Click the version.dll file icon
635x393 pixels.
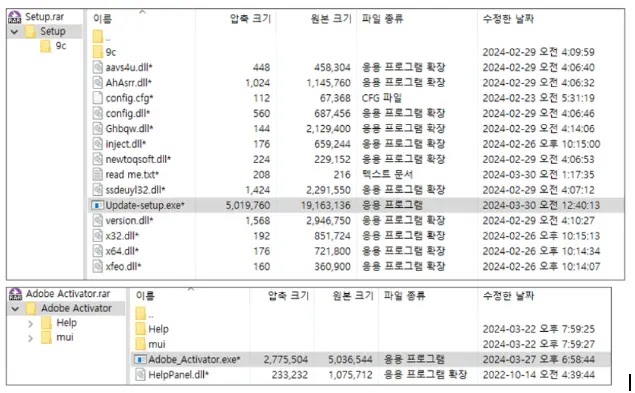coord(98,220)
